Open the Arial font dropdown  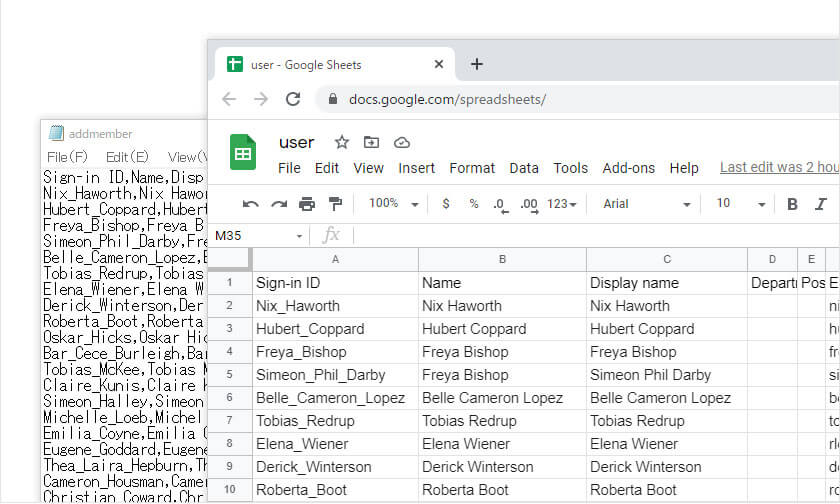point(647,204)
